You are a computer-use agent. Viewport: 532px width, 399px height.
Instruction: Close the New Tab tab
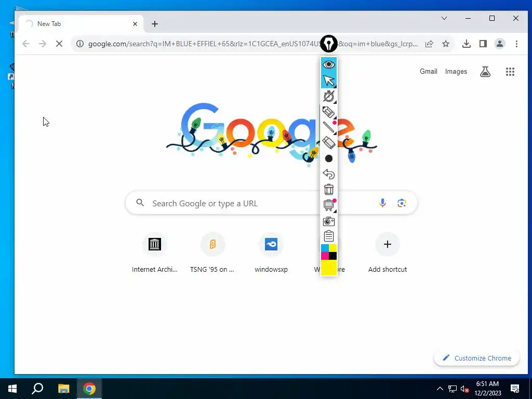135,24
